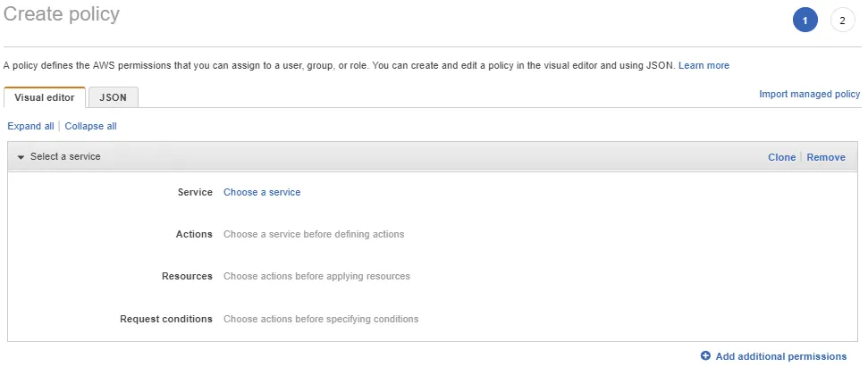The width and height of the screenshot is (868, 367).
Task: Clone this permission block
Action: coord(781,157)
